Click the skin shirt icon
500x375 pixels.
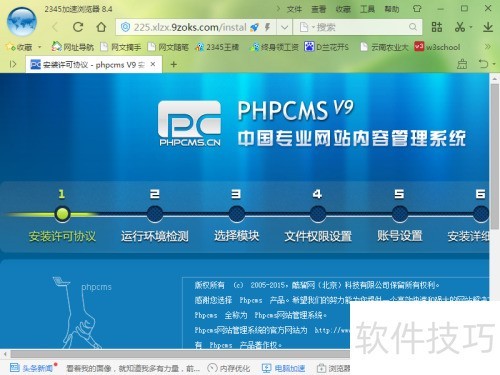tap(417, 9)
